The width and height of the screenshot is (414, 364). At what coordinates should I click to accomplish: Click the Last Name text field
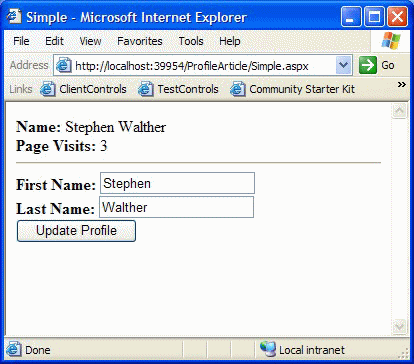176,207
